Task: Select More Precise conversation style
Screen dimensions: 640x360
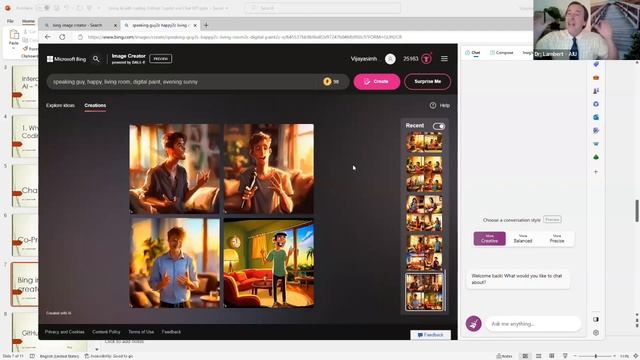Action: pos(557,239)
